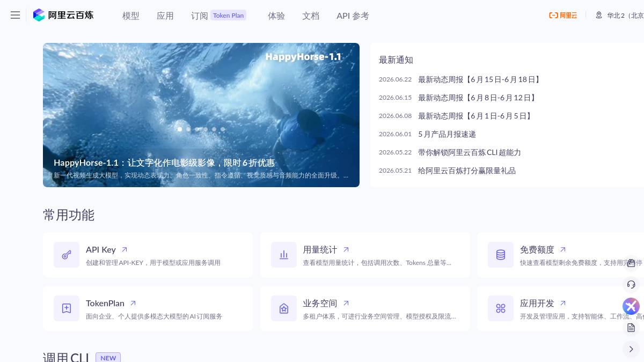Open the hamburger navigation menu
This screenshot has height=362, width=644.
coord(15,15)
